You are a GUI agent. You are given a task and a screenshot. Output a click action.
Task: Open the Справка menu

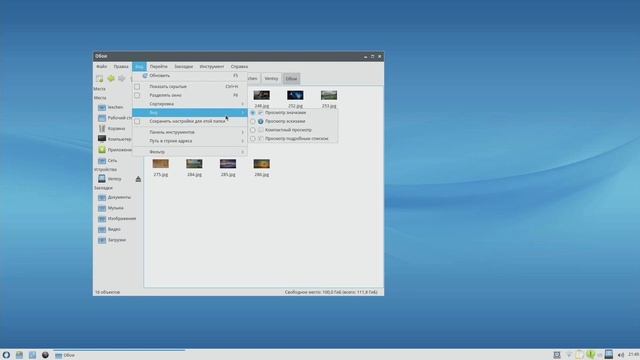pyautogui.click(x=239, y=67)
